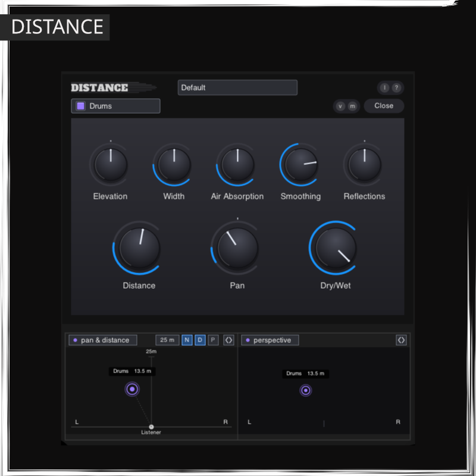Open the 25 m range field
The height and width of the screenshot is (476, 476).
167,340
